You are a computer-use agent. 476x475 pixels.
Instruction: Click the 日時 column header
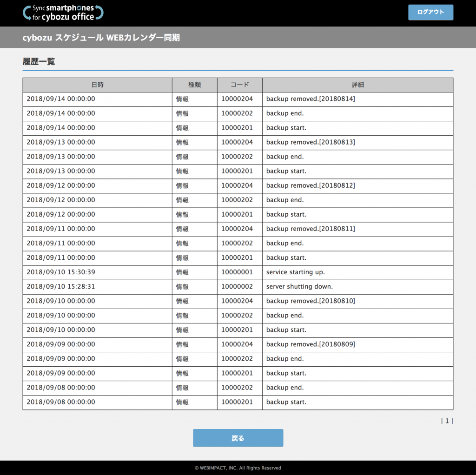[97, 85]
